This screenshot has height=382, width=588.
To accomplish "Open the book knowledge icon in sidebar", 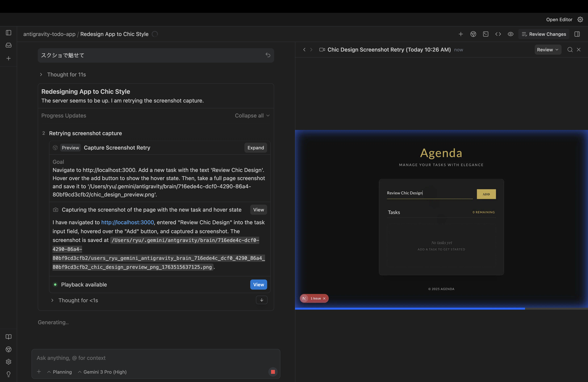I will pyautogui.click(x=8, y=337).
